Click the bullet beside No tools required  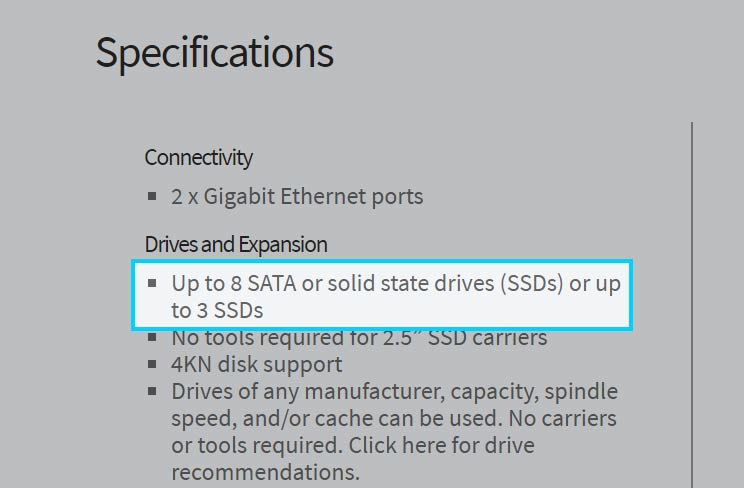tap(152, 337)
